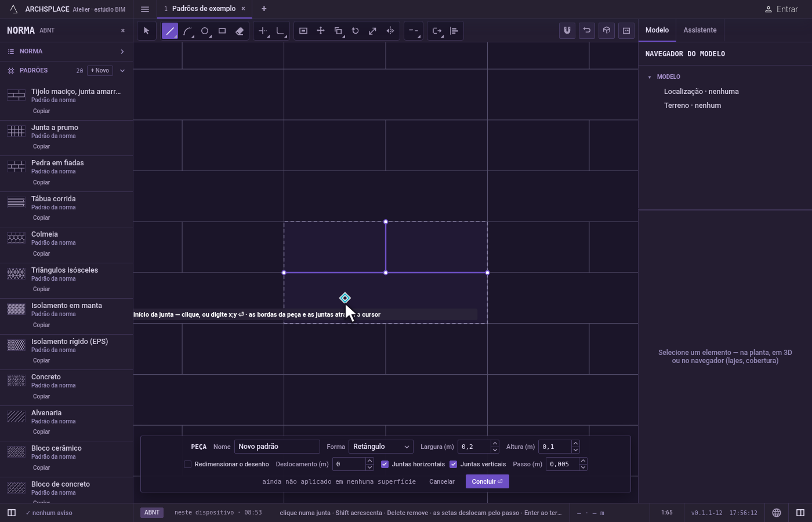Increase Deslocamento with up stepper
Screen dimensions: 812x522
pos(369,461)
